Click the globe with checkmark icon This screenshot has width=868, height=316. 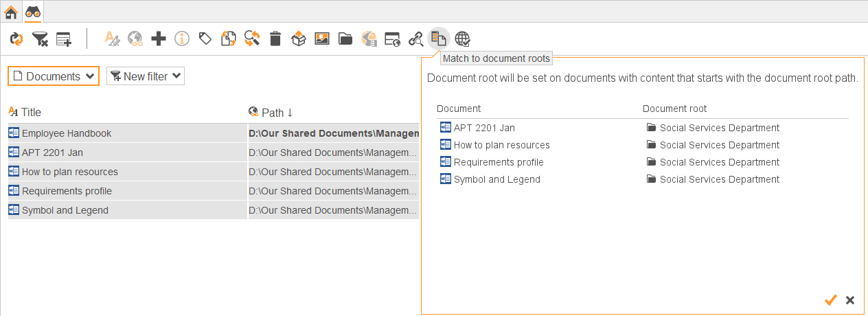click(463, 38)
